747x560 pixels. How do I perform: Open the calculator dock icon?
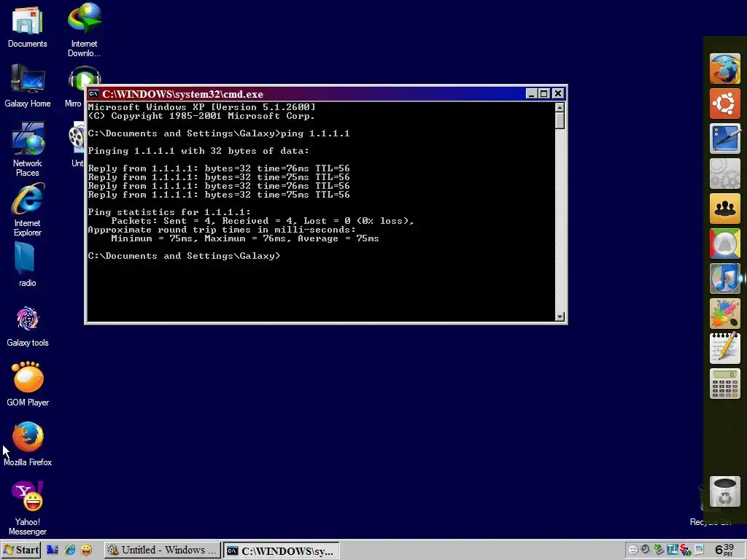coord(724,384)
